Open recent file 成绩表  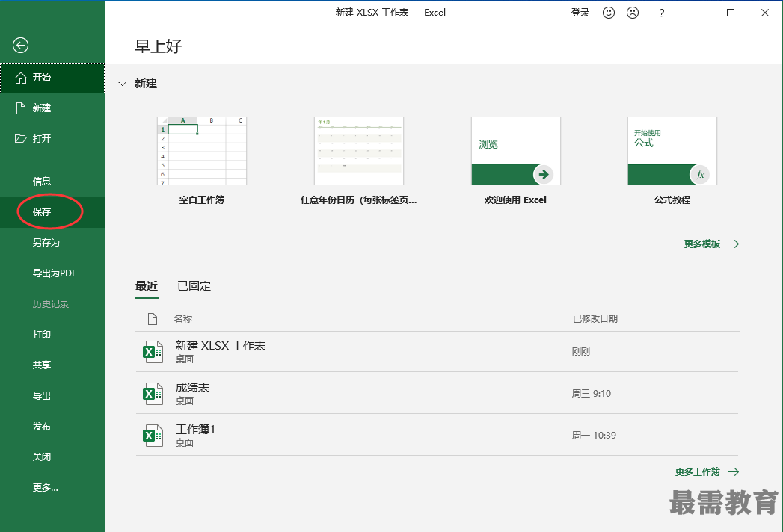437,393
